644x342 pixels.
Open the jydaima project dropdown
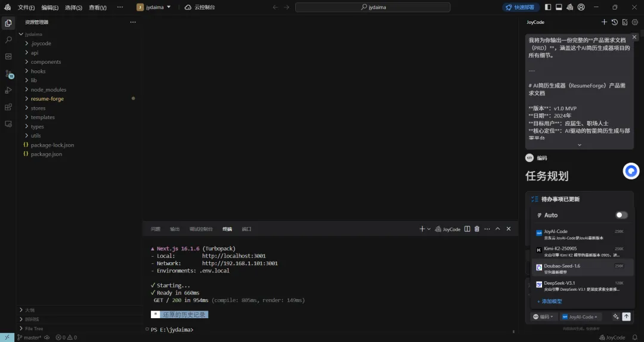(154, 7)
